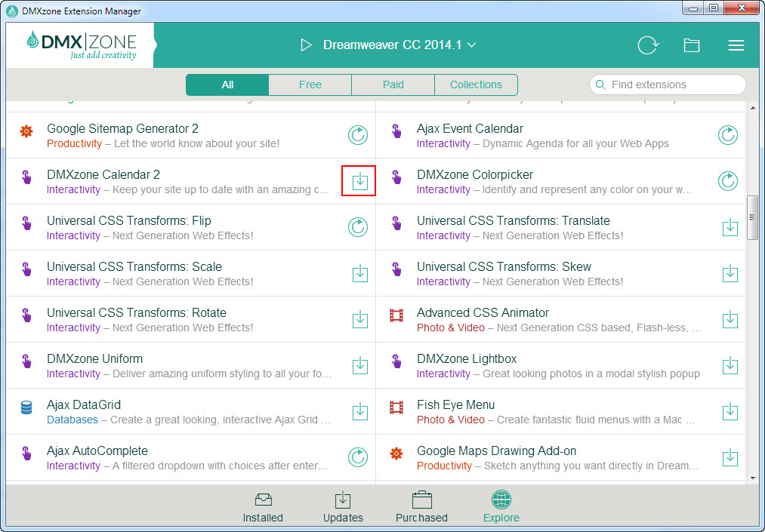Switch to the Collections filter tab
This screenshot has width=765, height=532.
[x=476, y=85]
